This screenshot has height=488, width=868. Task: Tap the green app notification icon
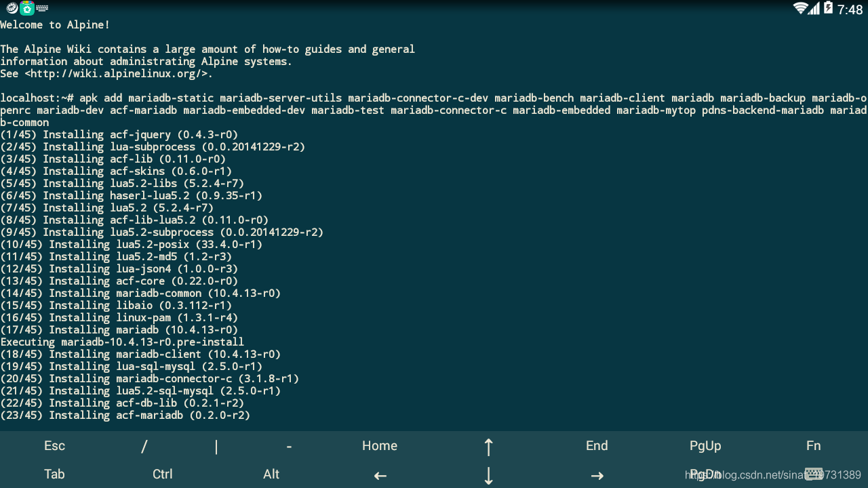27,8
